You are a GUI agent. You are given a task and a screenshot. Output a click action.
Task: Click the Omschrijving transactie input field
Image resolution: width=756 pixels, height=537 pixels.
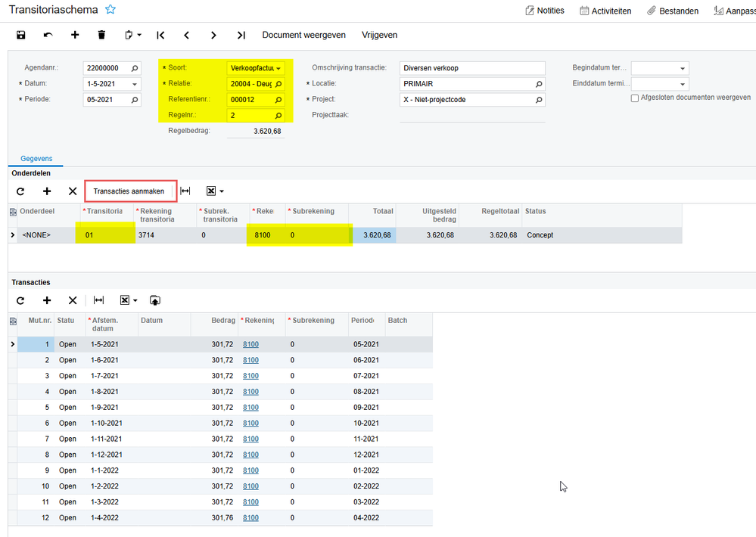(472, 68)
